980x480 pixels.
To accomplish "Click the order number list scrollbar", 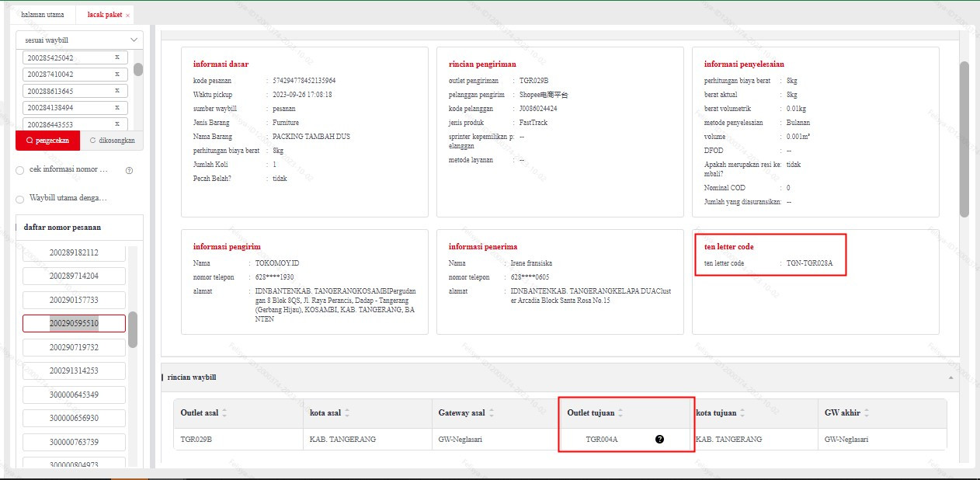I will click(133, 330).
